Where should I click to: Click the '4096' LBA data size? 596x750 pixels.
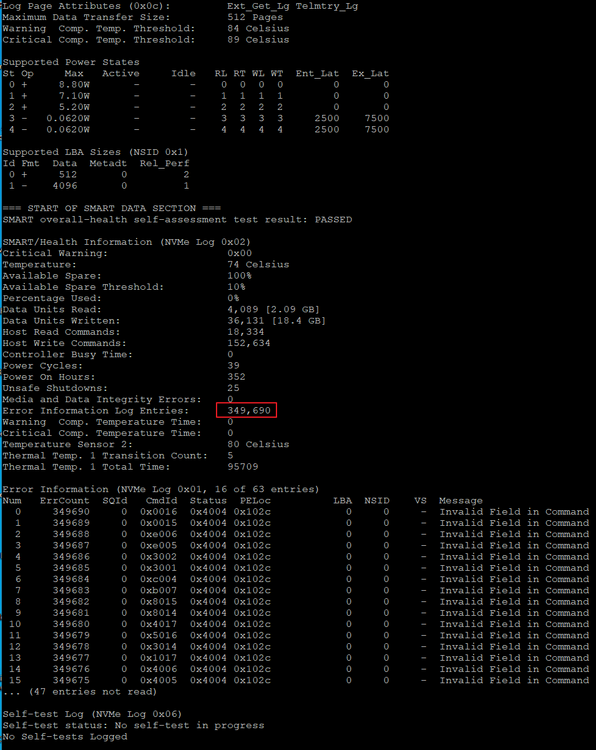pos(65,186)
